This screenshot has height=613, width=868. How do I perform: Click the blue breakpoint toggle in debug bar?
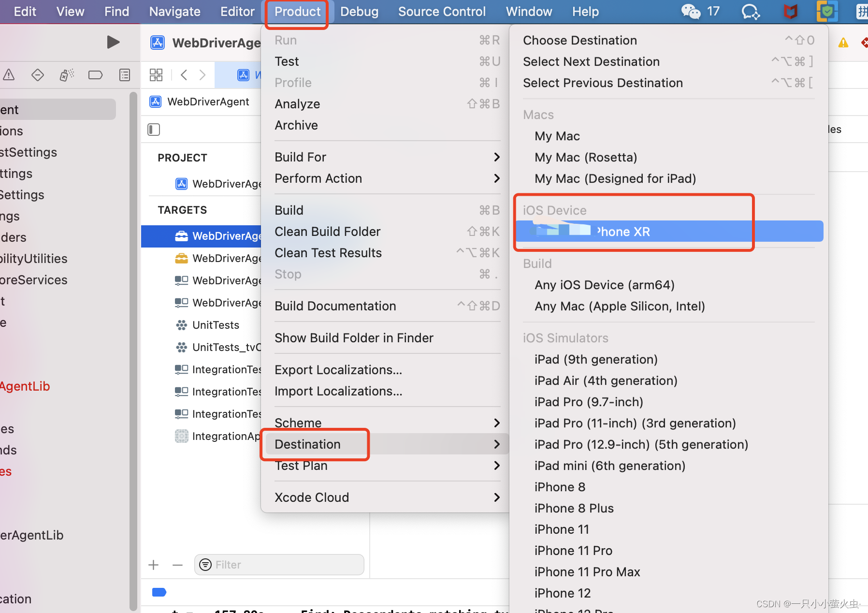(159, 592)
